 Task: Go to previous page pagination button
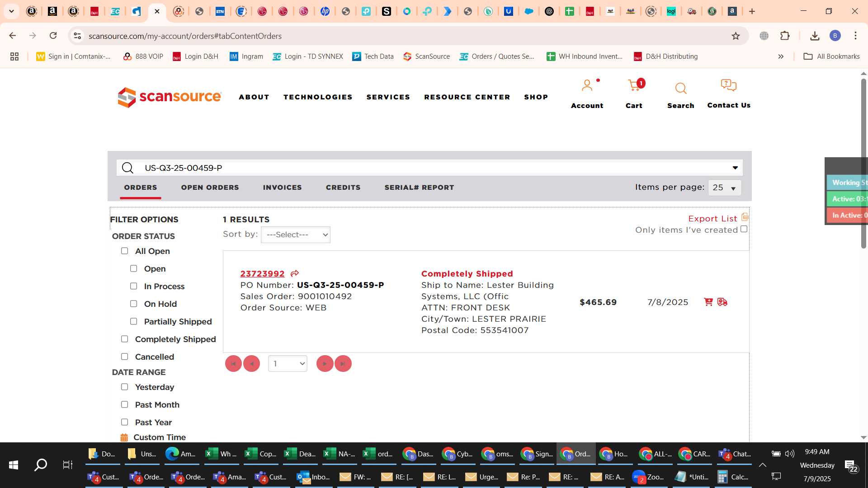click(251, 364)
